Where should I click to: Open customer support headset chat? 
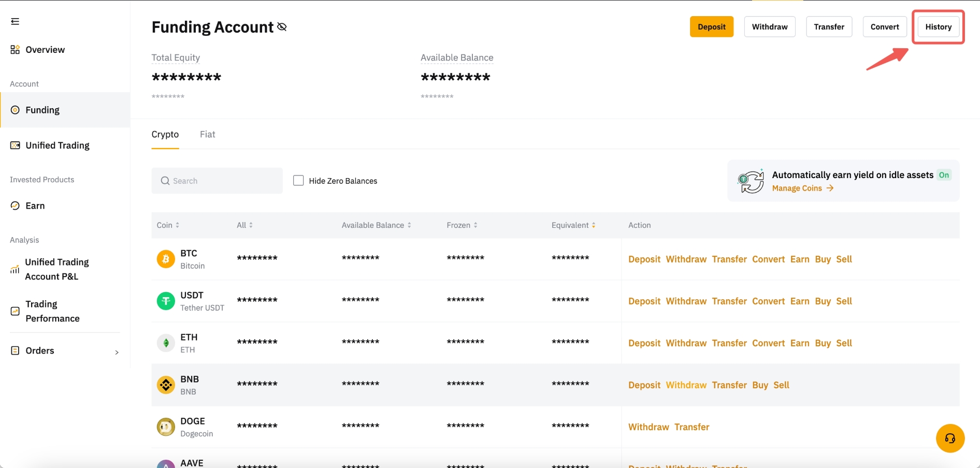click(950, 438)
